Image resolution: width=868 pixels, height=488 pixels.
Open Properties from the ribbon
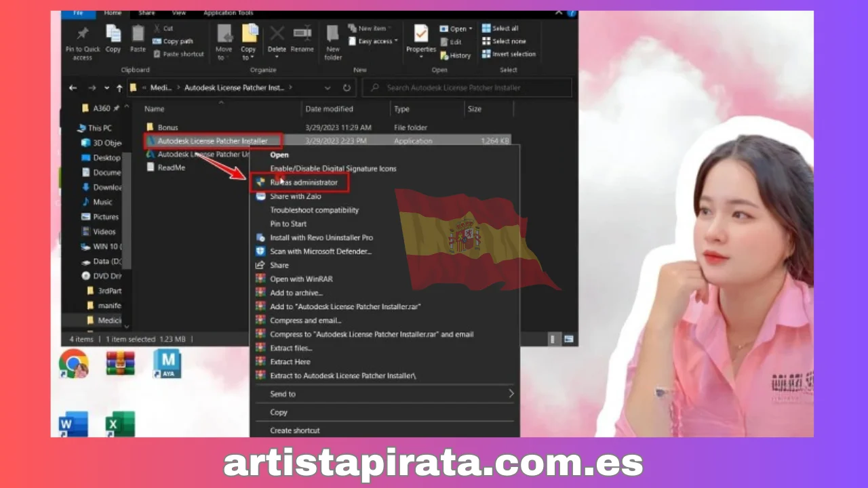click(x=421, y=38)
